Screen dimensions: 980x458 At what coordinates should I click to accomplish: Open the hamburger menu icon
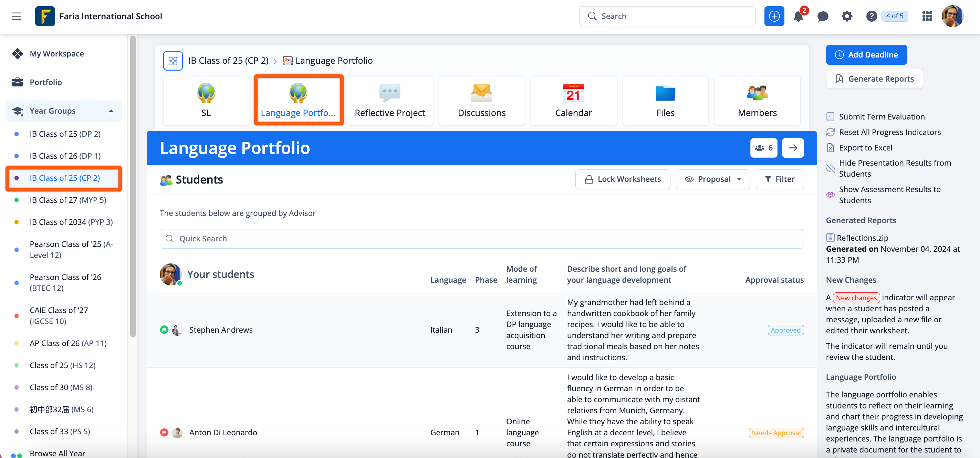coord(17,17)
